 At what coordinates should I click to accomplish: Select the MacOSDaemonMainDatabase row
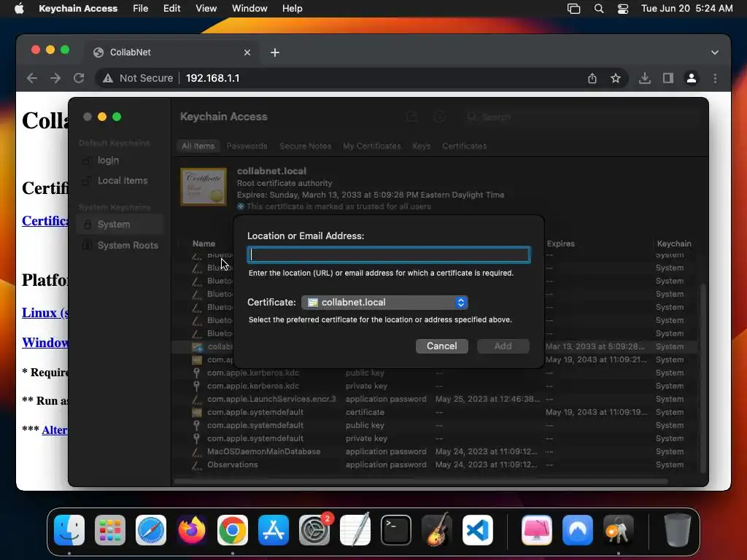pos(436,451)
